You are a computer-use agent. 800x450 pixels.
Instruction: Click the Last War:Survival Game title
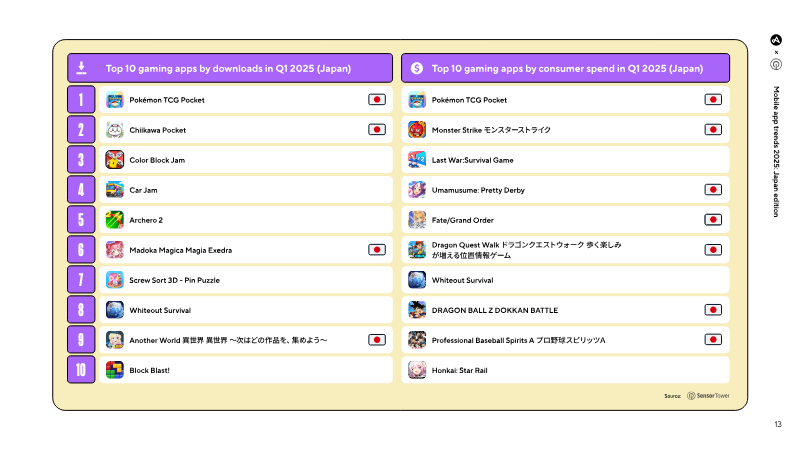(472, 160)
